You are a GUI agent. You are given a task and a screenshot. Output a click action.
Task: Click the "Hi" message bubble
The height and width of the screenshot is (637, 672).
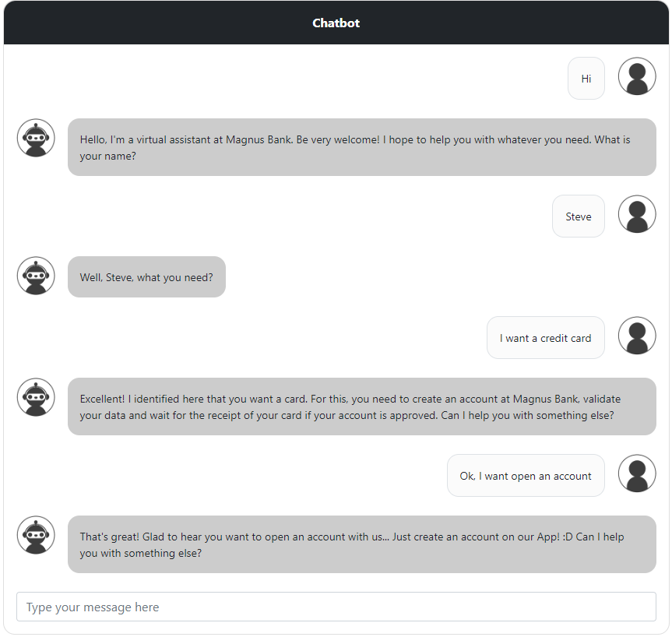[x=586, y=79]
